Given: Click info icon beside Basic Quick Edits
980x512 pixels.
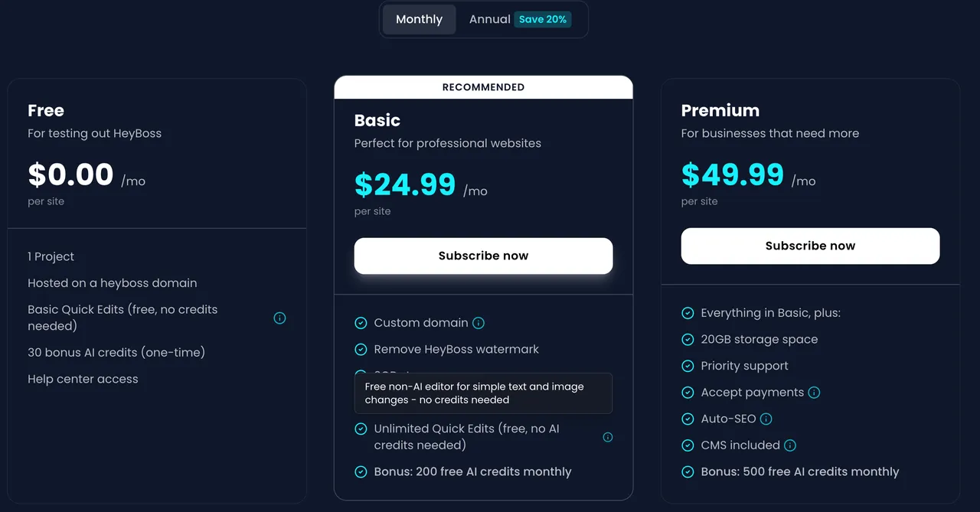Looking at the screenshot, I should 279,318.
